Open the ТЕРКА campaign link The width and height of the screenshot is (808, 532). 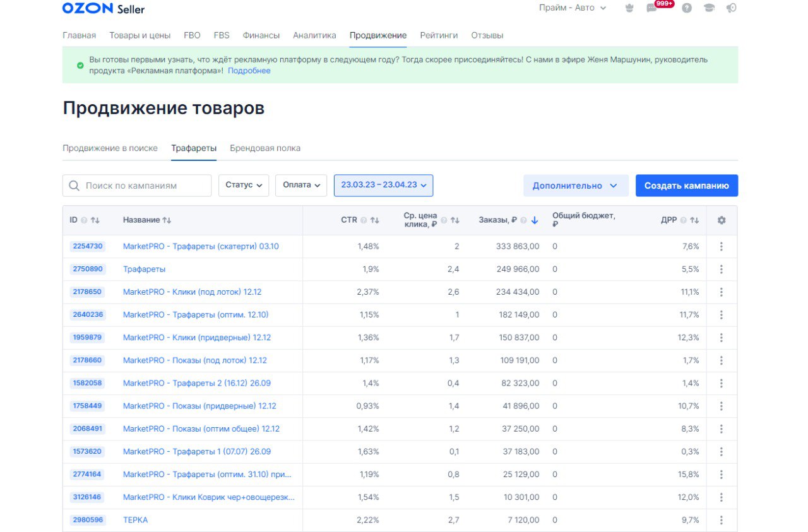coord(136,520)
